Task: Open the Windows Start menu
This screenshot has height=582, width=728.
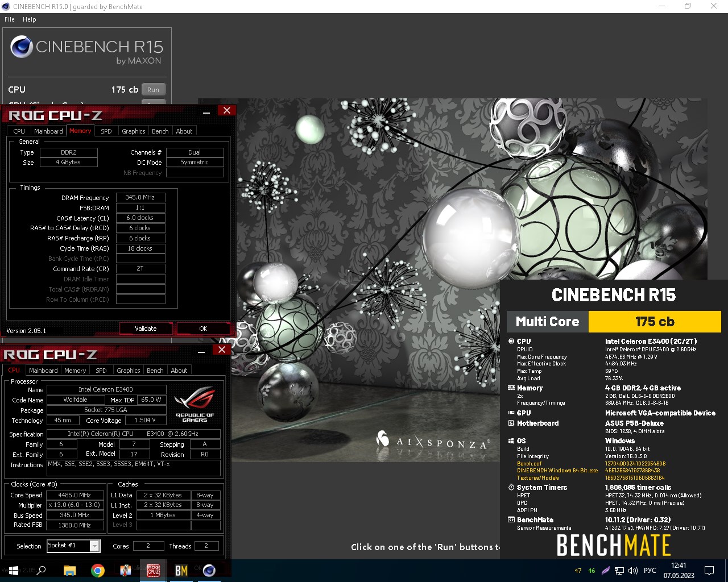Action: click(14, 571)
